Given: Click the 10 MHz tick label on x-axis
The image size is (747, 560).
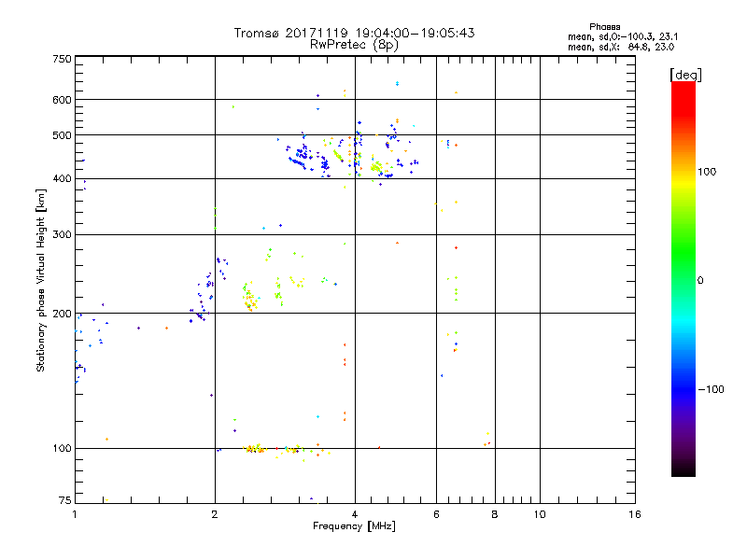Looking at the screenshot, I should click(x=540, y=514).
